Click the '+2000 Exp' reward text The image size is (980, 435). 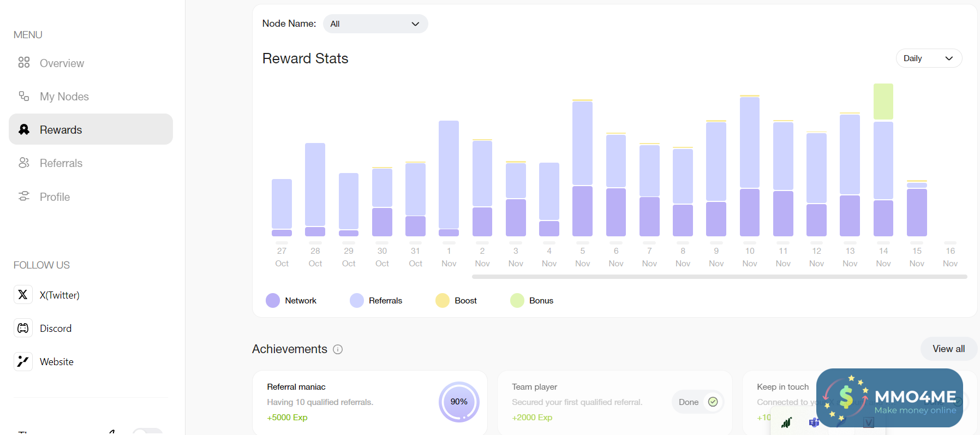pyautogui.click(x=532, y=418)
